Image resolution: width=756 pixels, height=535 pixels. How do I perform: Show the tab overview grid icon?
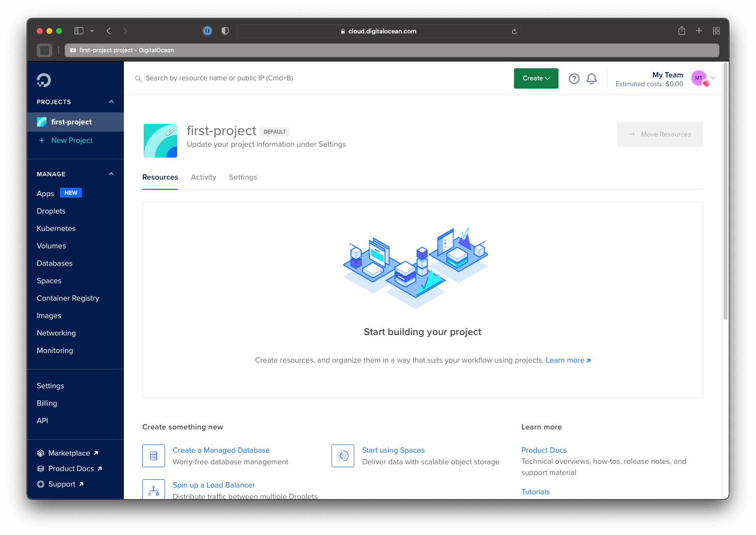point(716,31)
